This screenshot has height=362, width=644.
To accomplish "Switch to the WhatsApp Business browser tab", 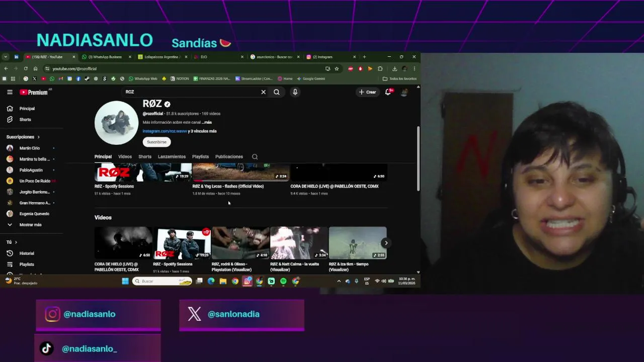I will coord(105,57).
